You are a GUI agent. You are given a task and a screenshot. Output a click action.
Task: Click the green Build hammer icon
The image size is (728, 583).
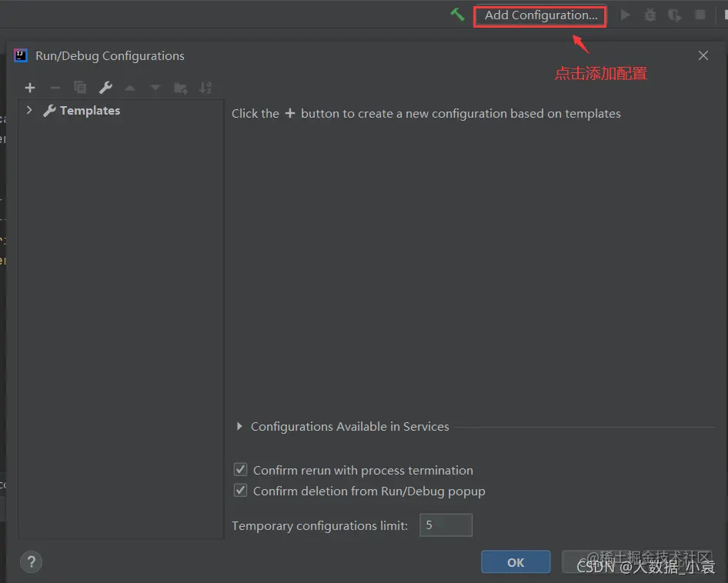[457, 15]
